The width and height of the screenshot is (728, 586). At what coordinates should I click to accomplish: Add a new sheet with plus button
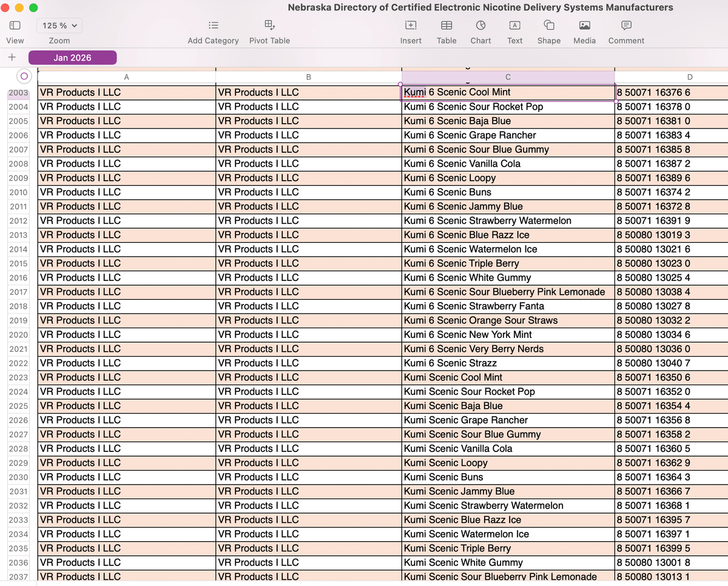pyautogui.click(x=12, y=58)
